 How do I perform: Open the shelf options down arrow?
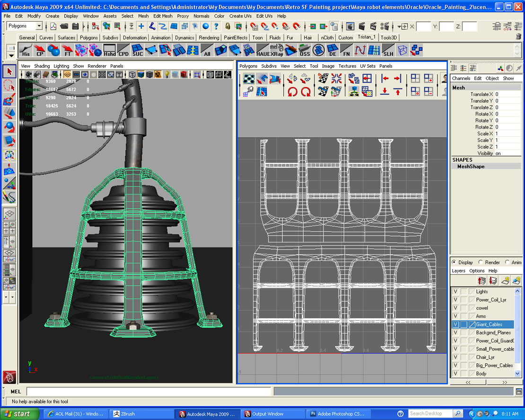click(x=11, y=56)
